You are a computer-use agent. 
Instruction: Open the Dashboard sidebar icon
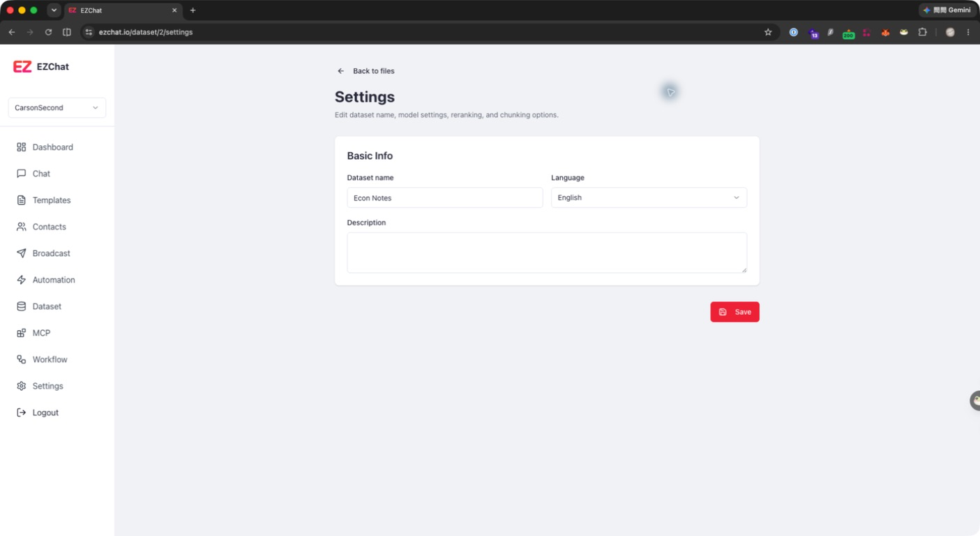click(21, 147)
